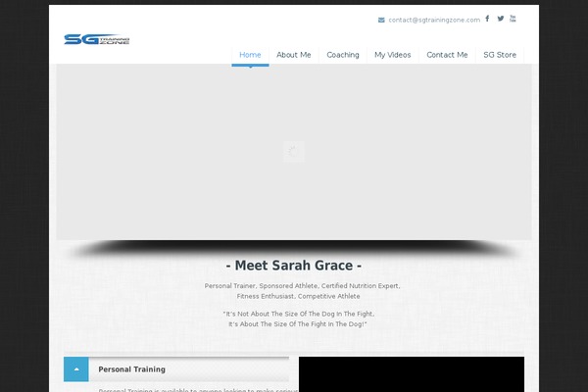
Task: Click the email envelope icon
Action: click(x=381, y=20)
